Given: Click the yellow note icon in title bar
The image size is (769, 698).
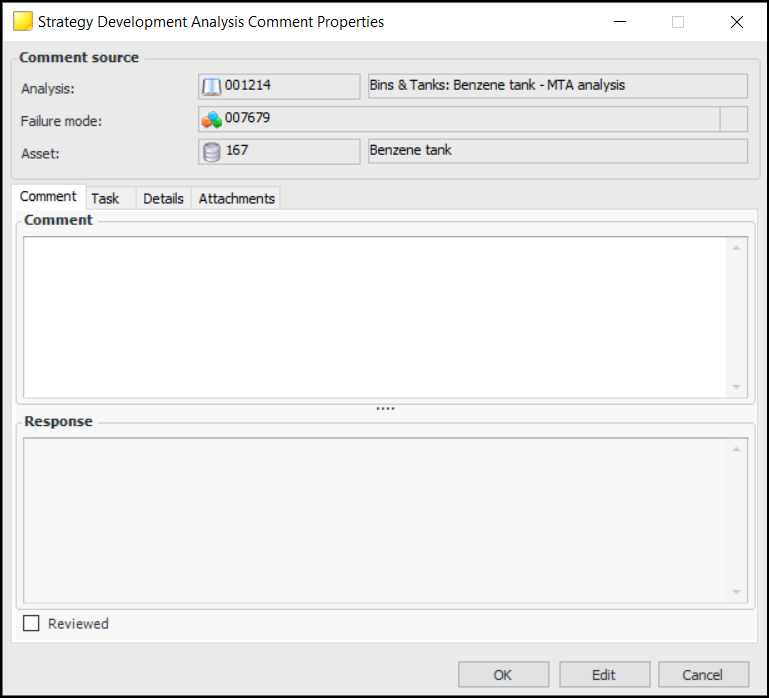Looking at the screenshot, I should point(23,22).
